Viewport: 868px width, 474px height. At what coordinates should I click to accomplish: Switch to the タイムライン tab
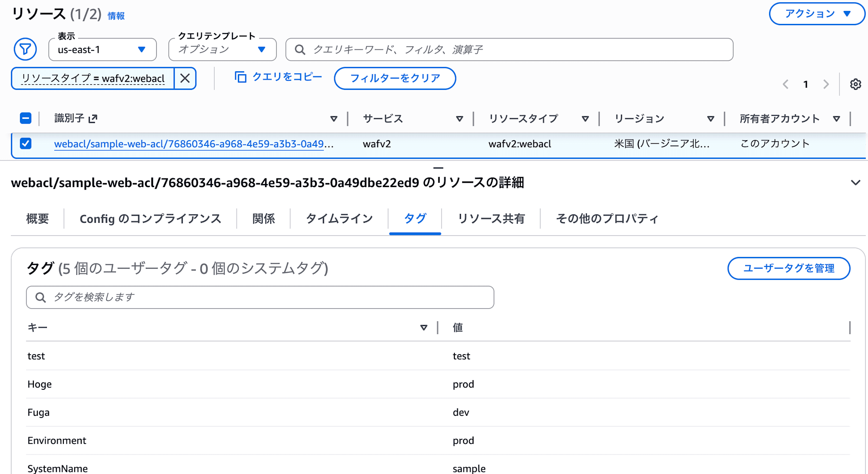339,218
